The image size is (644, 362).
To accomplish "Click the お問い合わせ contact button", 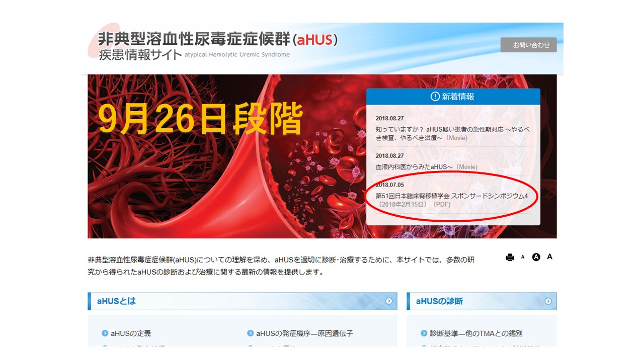I will coord(528,45).
